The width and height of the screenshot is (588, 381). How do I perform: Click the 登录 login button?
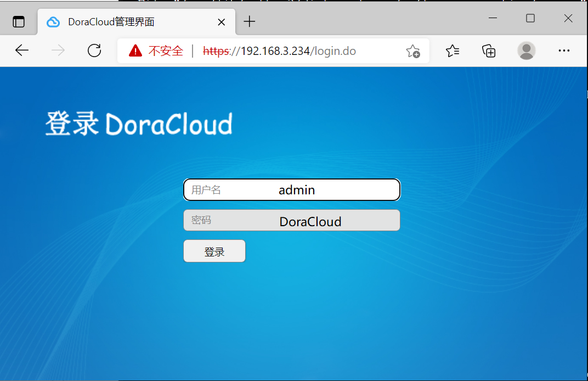[x=214, y=251]
